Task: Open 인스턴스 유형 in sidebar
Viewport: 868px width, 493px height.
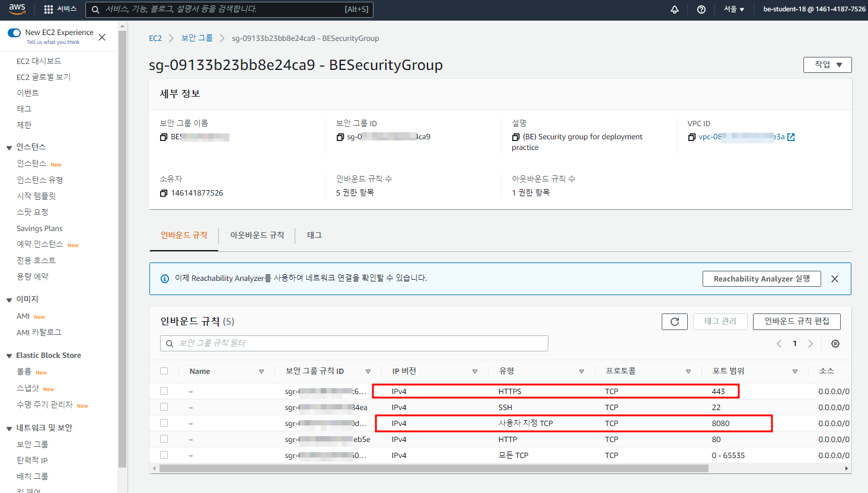Action: coord(40,180)
